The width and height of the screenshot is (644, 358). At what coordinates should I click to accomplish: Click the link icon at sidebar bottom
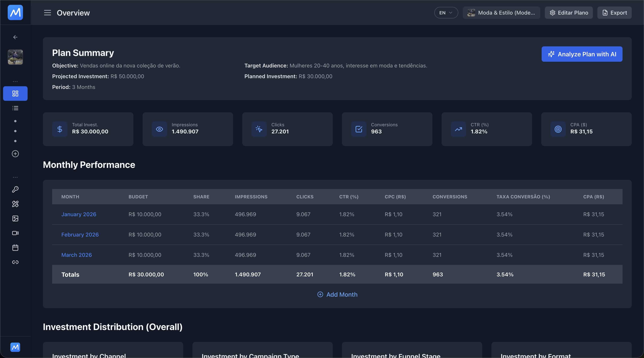pyautogui.click(x=15, y=262)
